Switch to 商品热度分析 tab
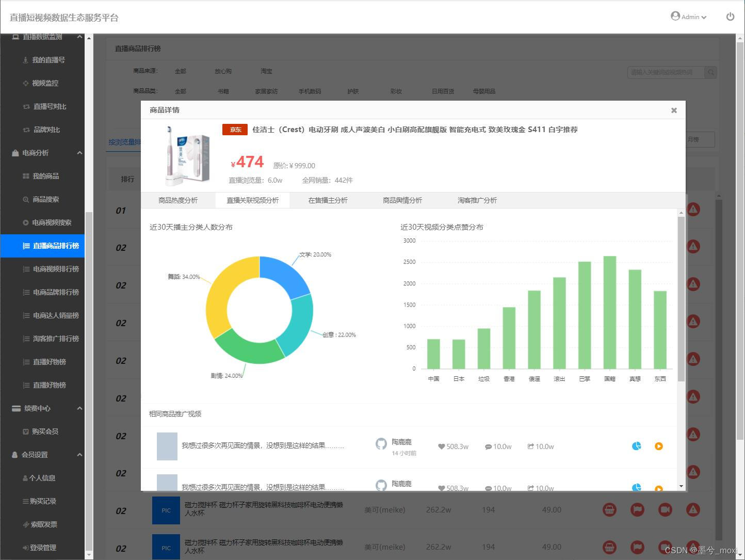 pyautogui.click(x=178, y=200)
